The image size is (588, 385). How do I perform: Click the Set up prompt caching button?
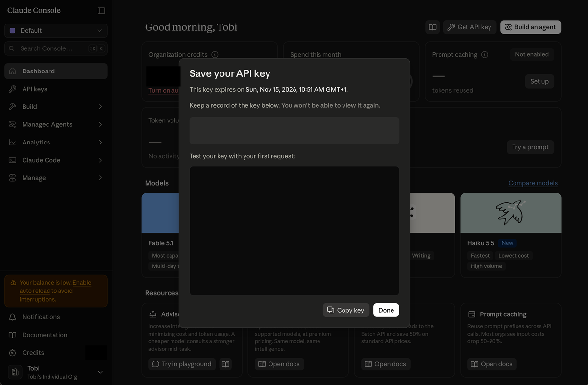coord(539,81)
